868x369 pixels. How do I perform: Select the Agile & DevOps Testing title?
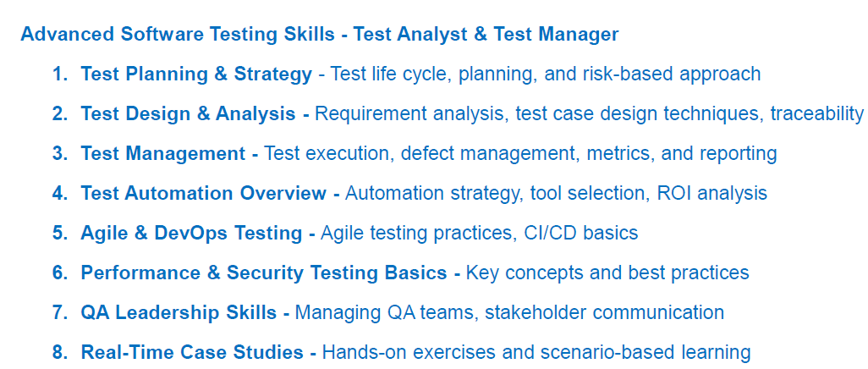(191, 233)
